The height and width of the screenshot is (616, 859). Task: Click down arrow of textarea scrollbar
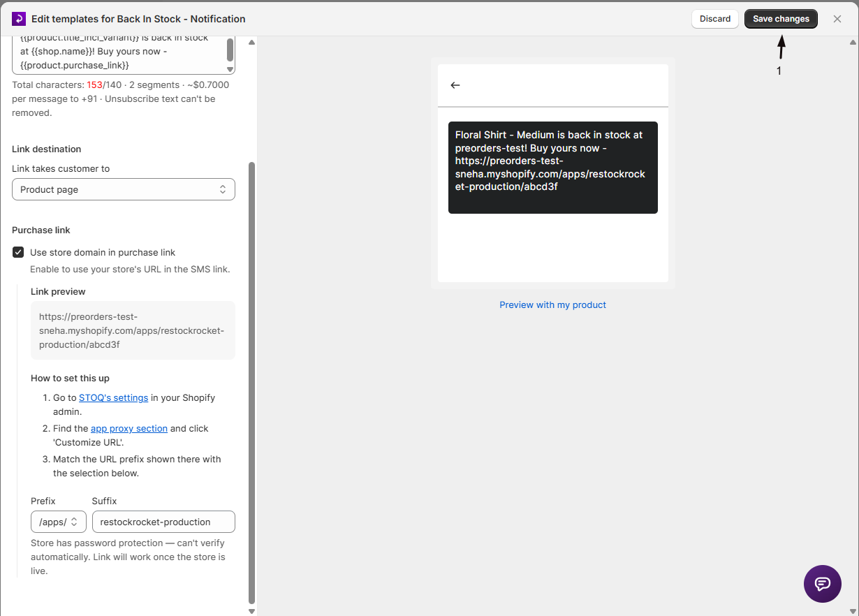click(230, 69)
